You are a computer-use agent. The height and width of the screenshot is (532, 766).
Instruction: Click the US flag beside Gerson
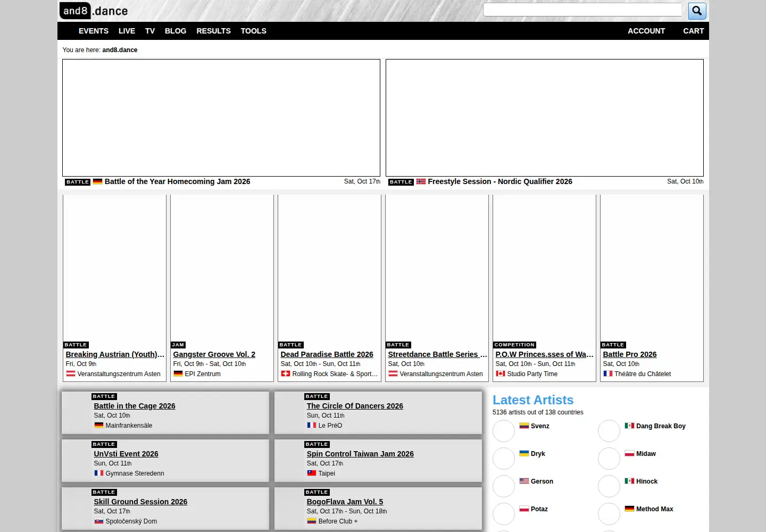(x=524, y=481)
